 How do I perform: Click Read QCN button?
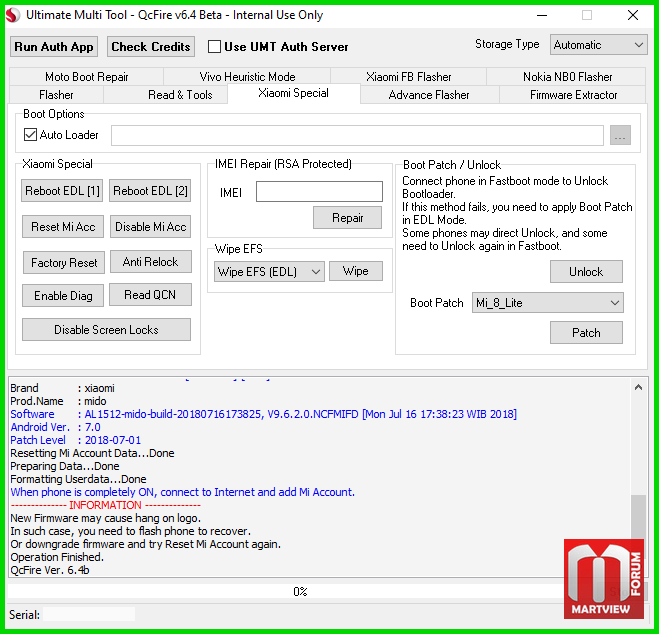pyautogui.click(x=150, y=295)
